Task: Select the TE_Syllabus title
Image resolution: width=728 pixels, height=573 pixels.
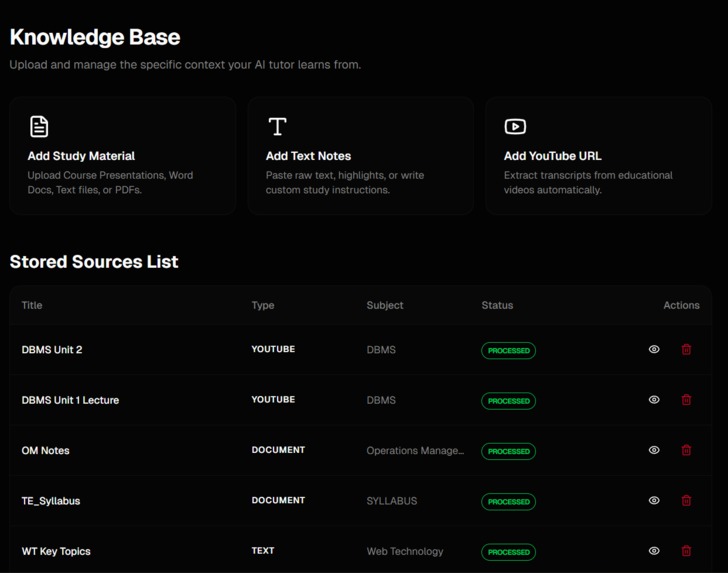Action: coord(51,501)
